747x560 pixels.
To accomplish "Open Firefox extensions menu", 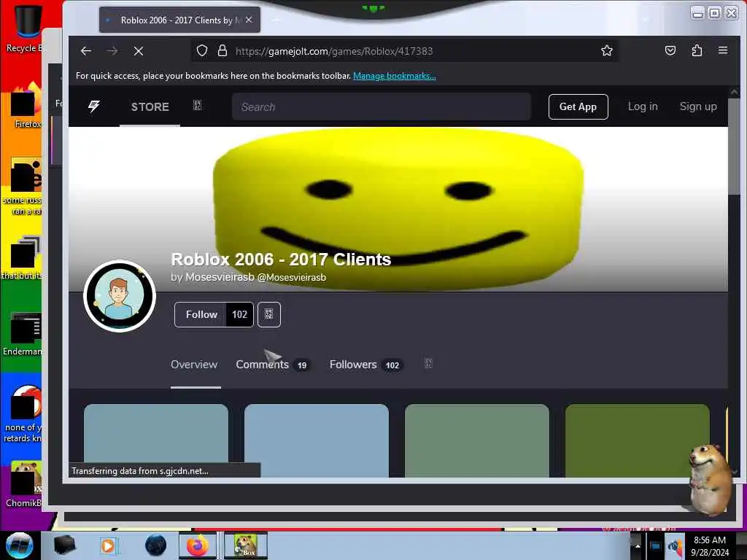I will (x=697, y=50).
